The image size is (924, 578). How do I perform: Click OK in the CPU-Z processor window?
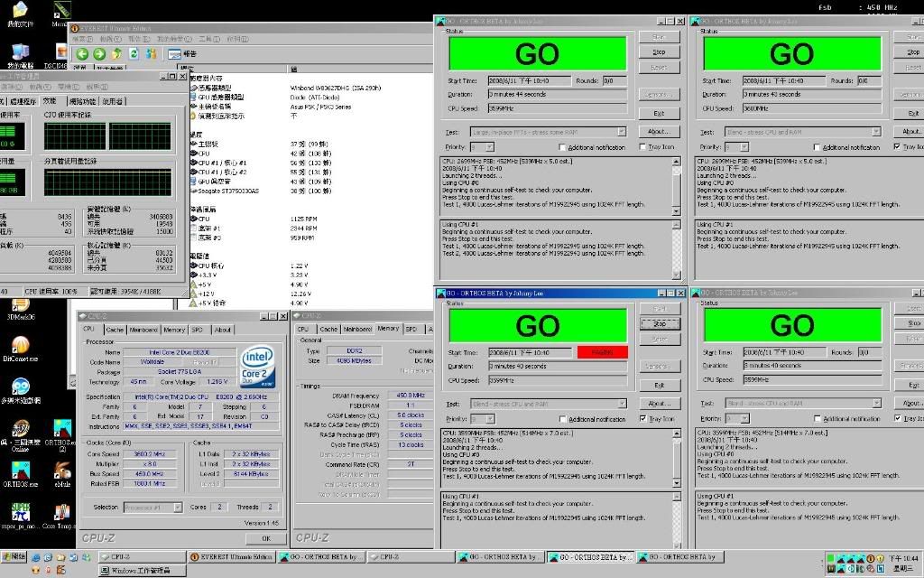pyautogui.click(x=266, y=538)
